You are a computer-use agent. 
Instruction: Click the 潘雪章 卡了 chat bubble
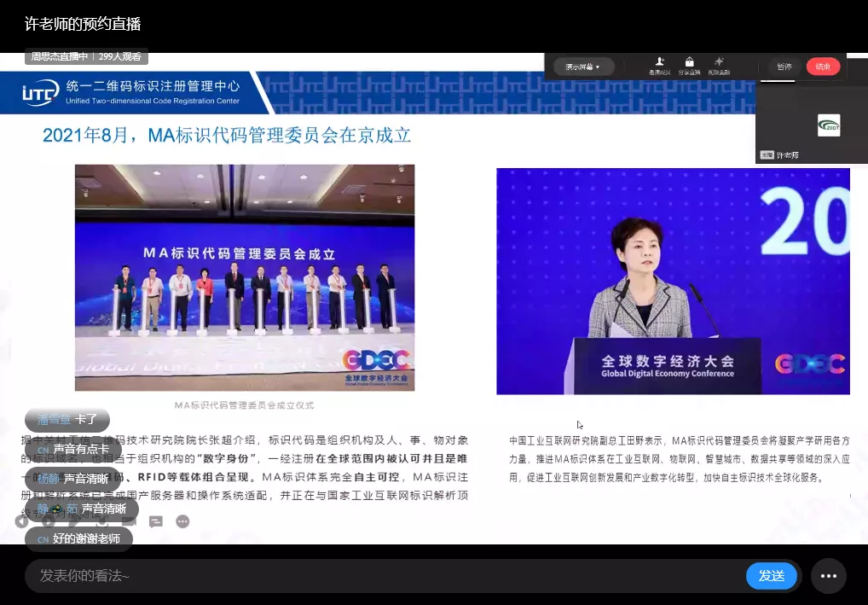pyautogui.click(x=67, y=419)
